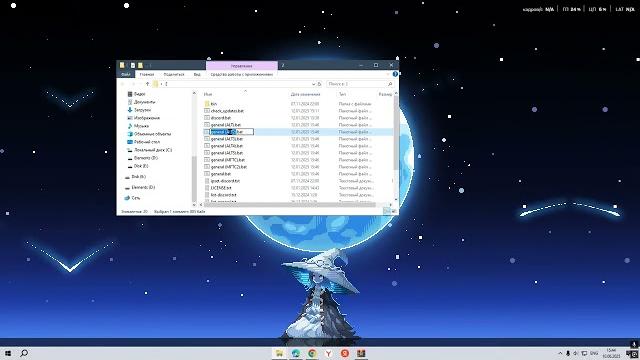The image size is (640, 360).
Task: Launch Yandex browser from the taskbar
Action: tap(328, 353)
